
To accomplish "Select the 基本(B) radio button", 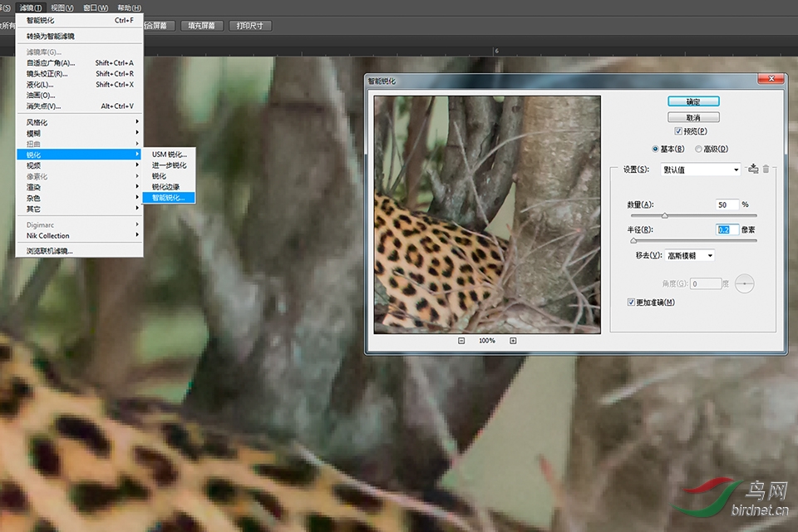I will (655, 149).
